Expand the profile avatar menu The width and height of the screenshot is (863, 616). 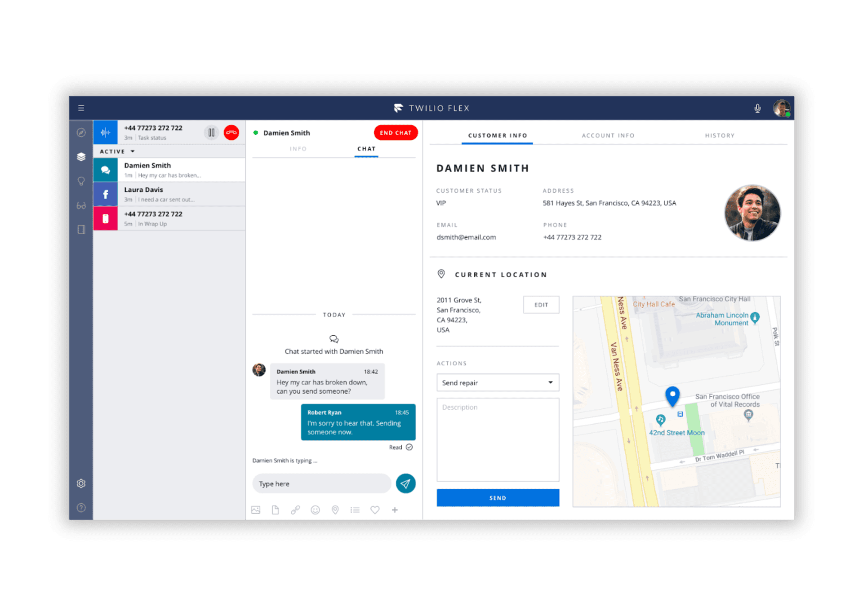point(782,108)
